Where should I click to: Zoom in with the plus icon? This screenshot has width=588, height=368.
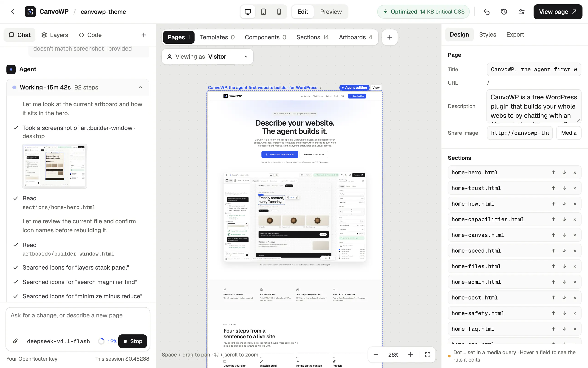click(x=411, y=355)
